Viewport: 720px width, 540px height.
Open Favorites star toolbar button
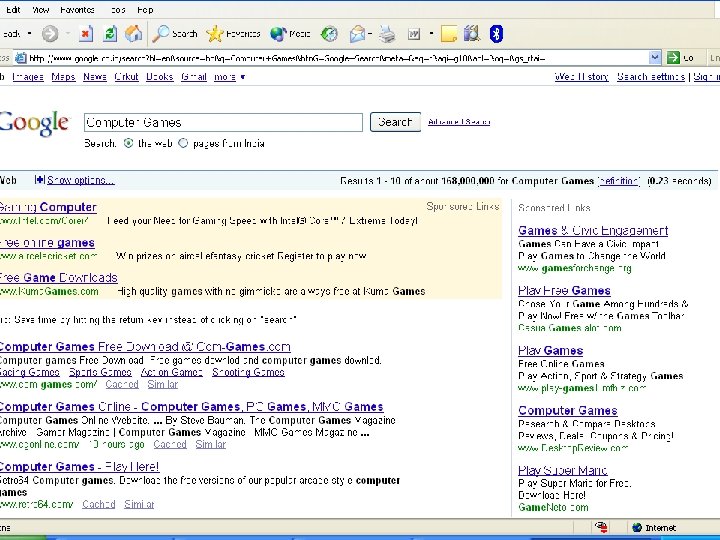pyautogui.click(x=233, y=34)
